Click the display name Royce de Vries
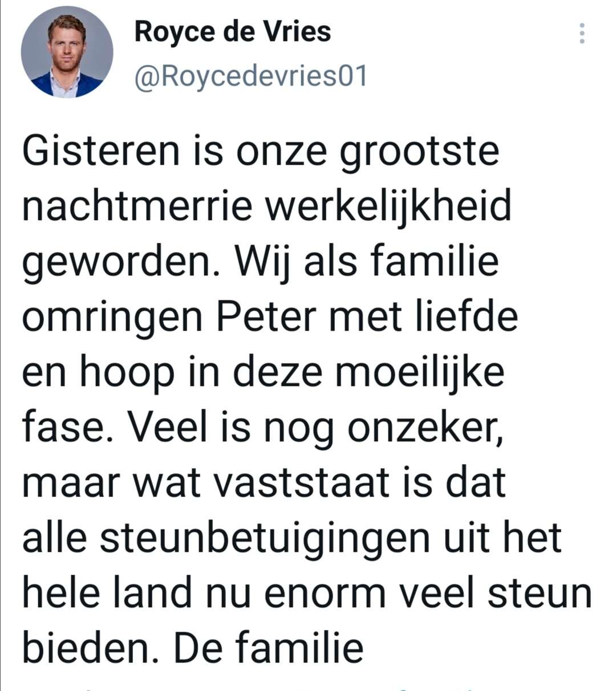 point(233,31)
